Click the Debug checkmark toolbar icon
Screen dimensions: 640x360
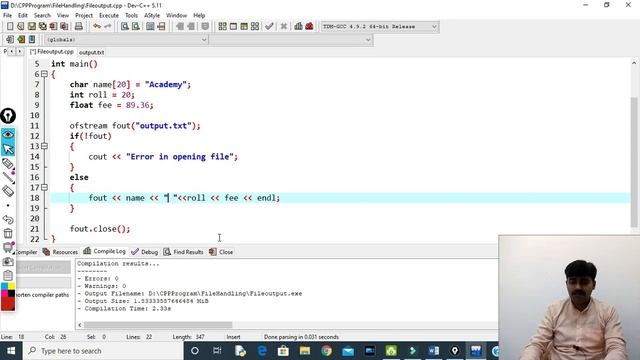pos(269,27)
